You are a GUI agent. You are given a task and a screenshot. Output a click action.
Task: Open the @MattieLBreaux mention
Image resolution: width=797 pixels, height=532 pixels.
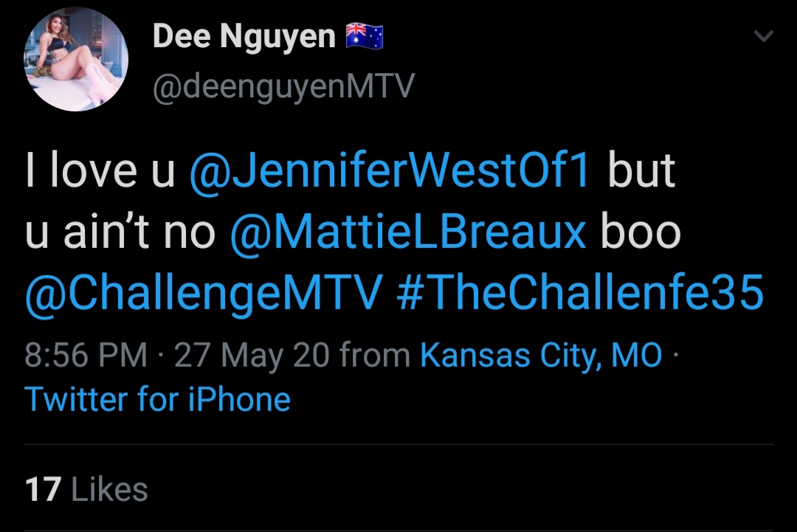tap(408, 232)
